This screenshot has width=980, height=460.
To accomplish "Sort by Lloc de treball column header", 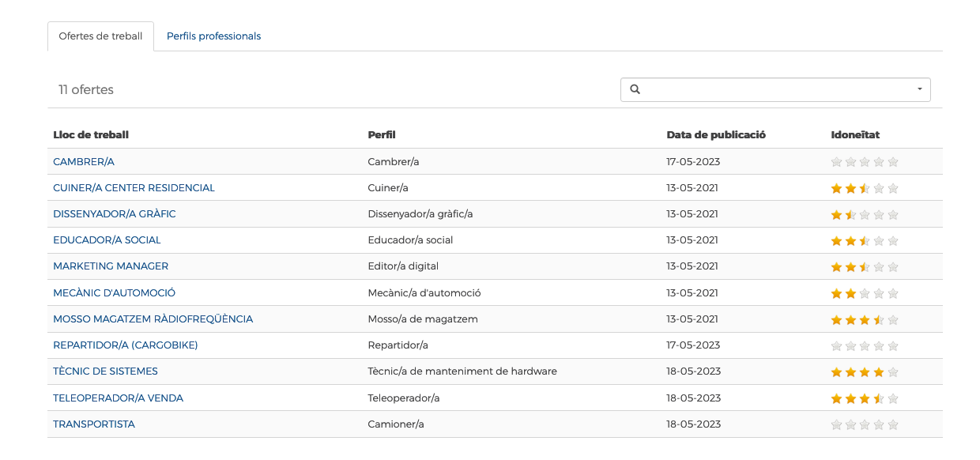I will pos(91,135).
